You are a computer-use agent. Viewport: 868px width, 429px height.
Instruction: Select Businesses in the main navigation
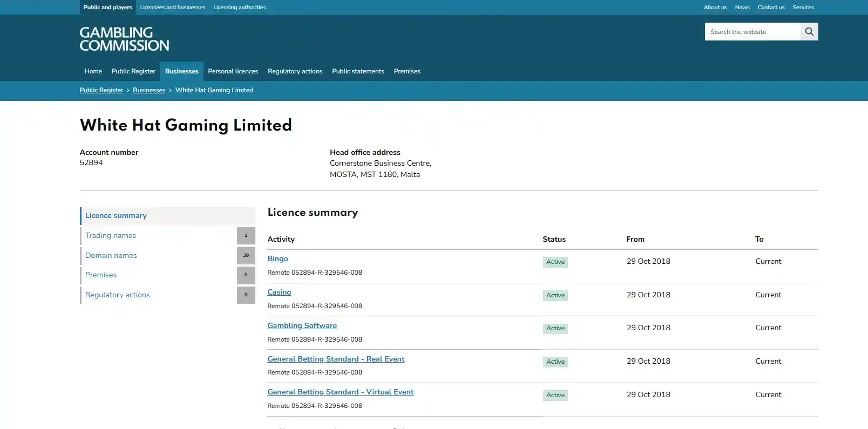(x=182, y=71)
